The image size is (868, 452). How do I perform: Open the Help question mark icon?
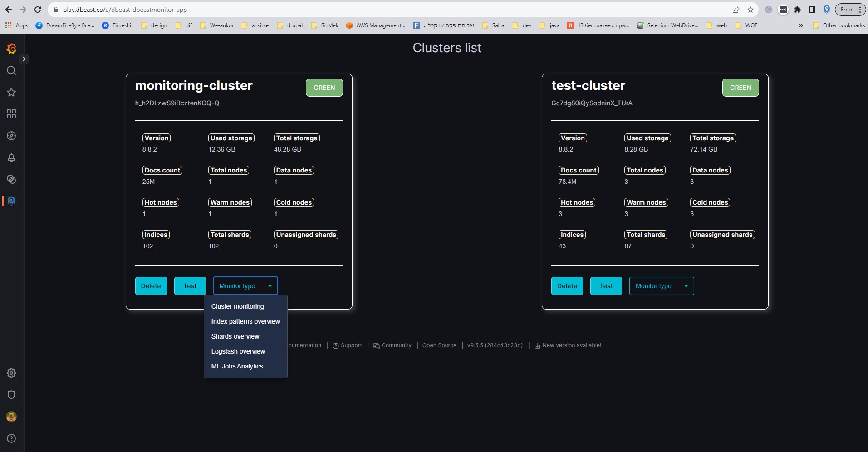click(x=11, y=438)
